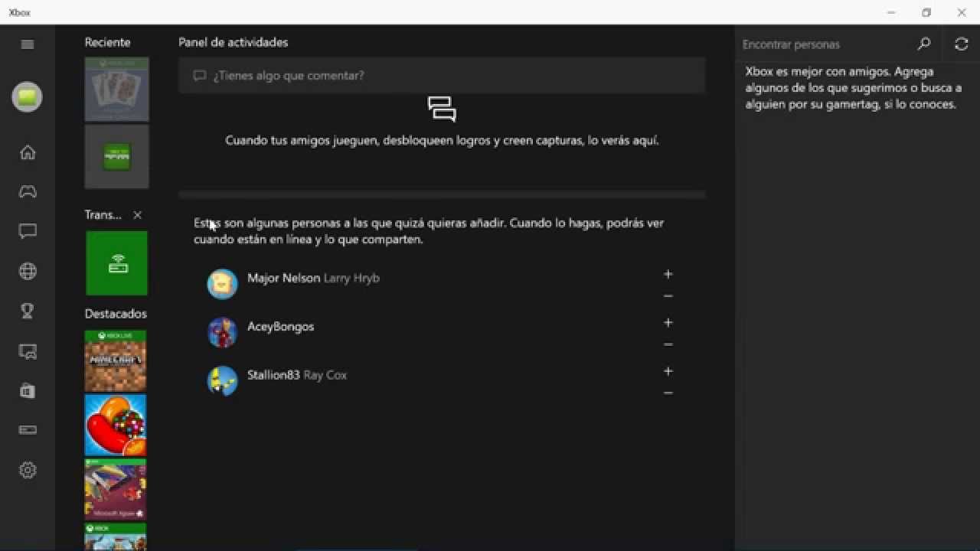Image resolution: width=980 pixels, height=551 pixels.
Task: Dismiss AceyBongos suggestion with minus icon
Action: point(668,344)
